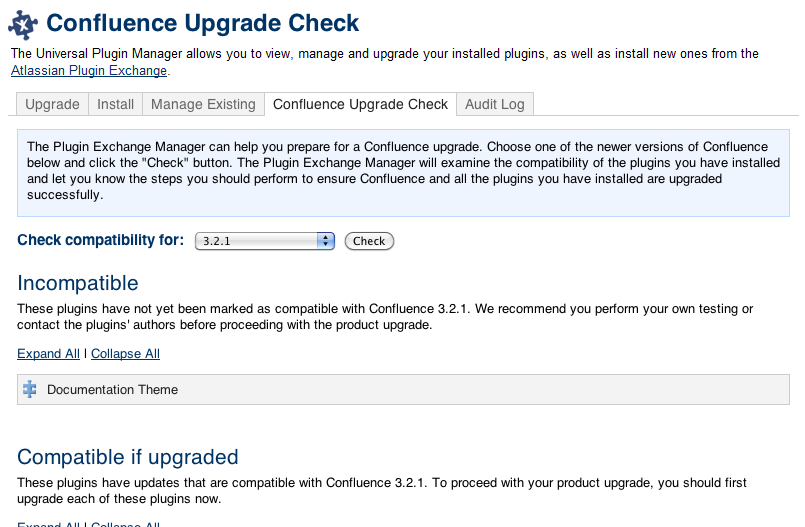Image resolution: width=805 pixels, height=527 pixels.
Task: Go to the Manage Existing tab
Action: [203, 104]
